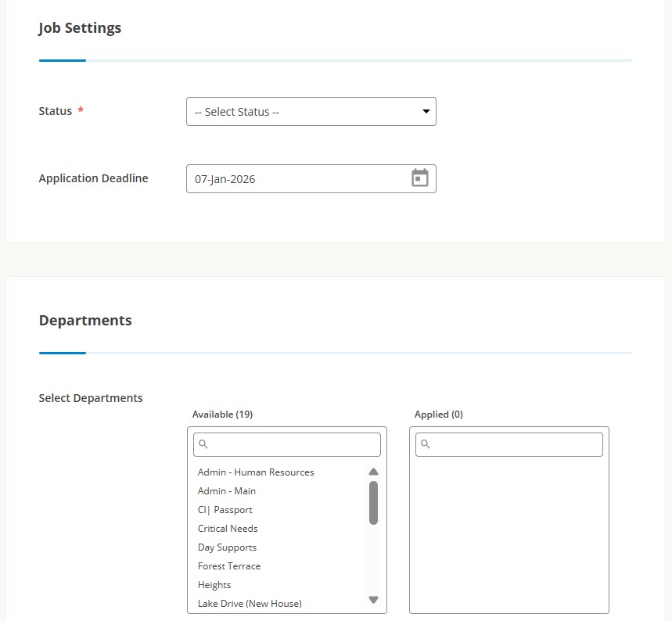
Task: Click the Available departments search field
Action: point(286,444)
